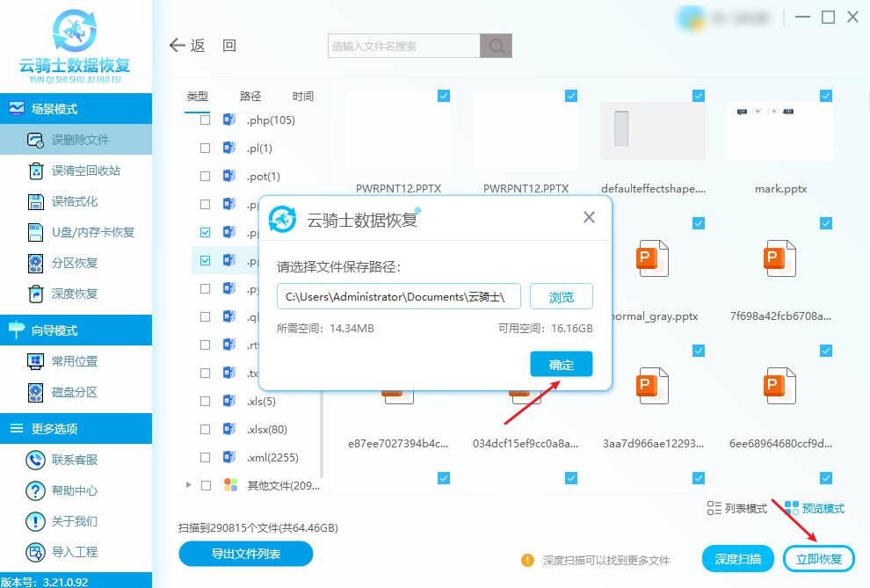Click the 云骑士数据恢复 logo in sidebar
Viewport: 870px width, 588px height.
pyautogui.click(x=75, y=46)
